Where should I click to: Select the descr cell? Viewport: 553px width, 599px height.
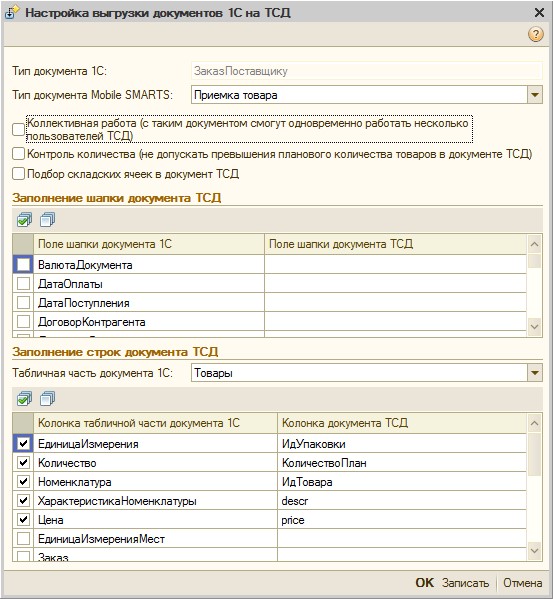tap(402, 500)
